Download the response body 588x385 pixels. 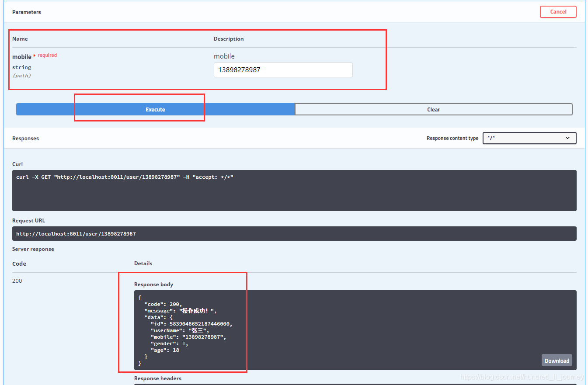[x=557, y=360]
